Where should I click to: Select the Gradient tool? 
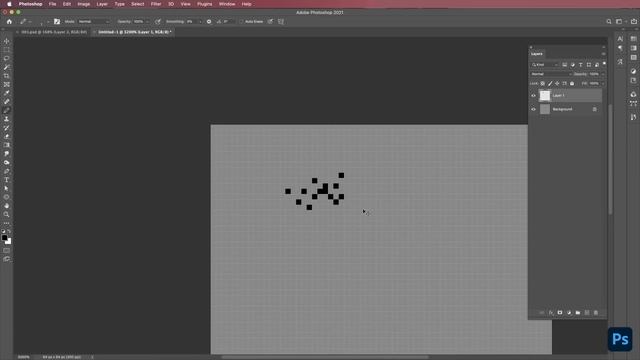coord(7,145)
